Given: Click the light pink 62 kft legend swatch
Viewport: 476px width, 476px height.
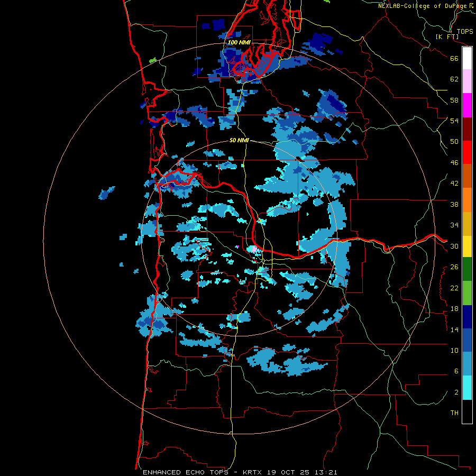Looking at the screenshot, I should pyautogui.click(x=467, y=81).
